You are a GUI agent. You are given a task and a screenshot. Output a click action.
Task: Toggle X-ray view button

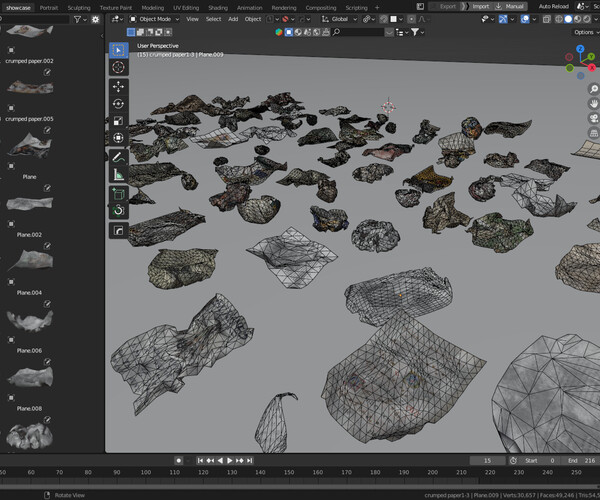point(547,19)
